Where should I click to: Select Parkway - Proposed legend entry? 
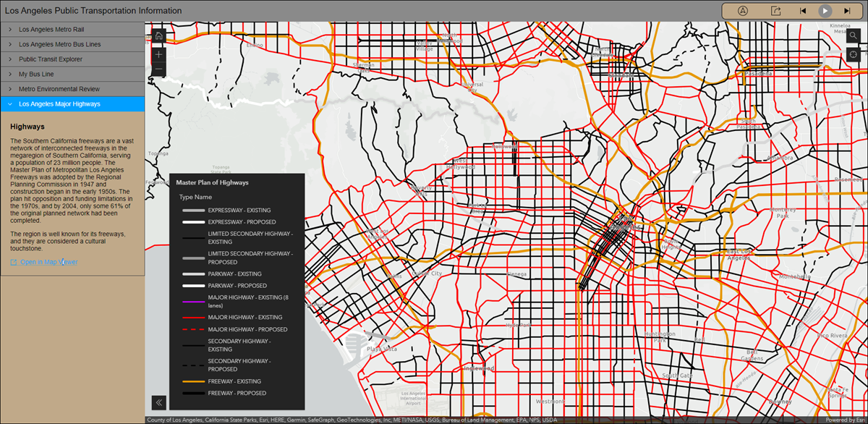point(238,286)
